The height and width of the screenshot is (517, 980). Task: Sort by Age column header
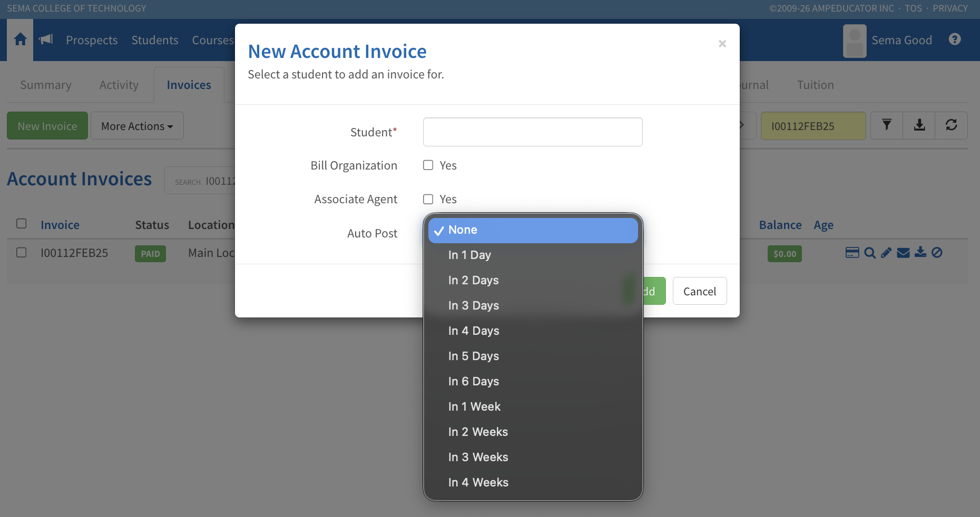[824, 225]
